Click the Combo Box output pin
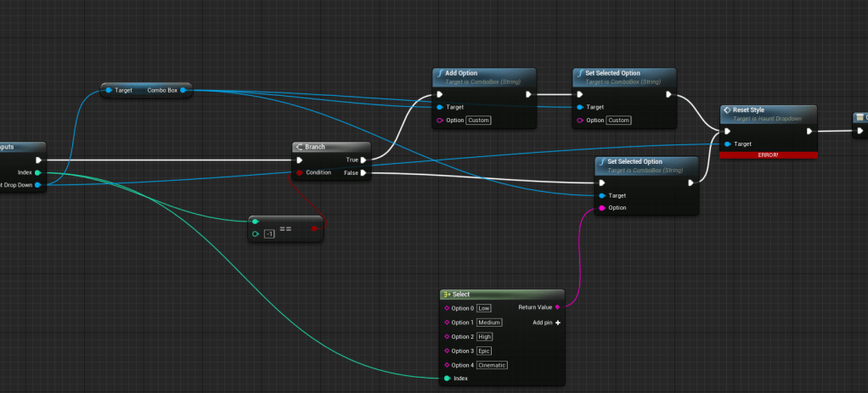 coord(183,89)
